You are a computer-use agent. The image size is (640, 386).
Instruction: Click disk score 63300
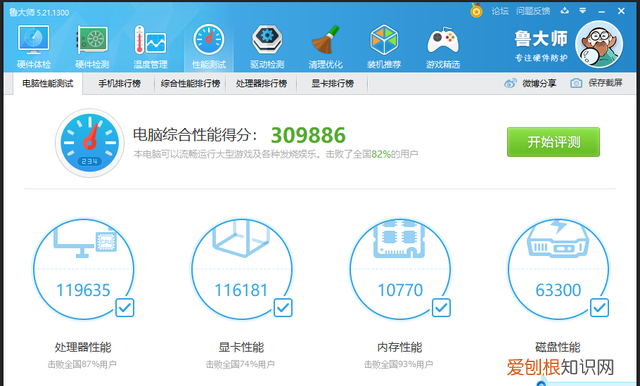click(x=558, y=290)
